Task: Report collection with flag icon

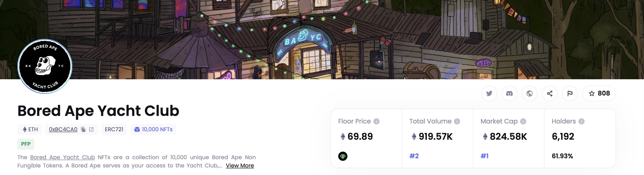Action: [570, 93]
